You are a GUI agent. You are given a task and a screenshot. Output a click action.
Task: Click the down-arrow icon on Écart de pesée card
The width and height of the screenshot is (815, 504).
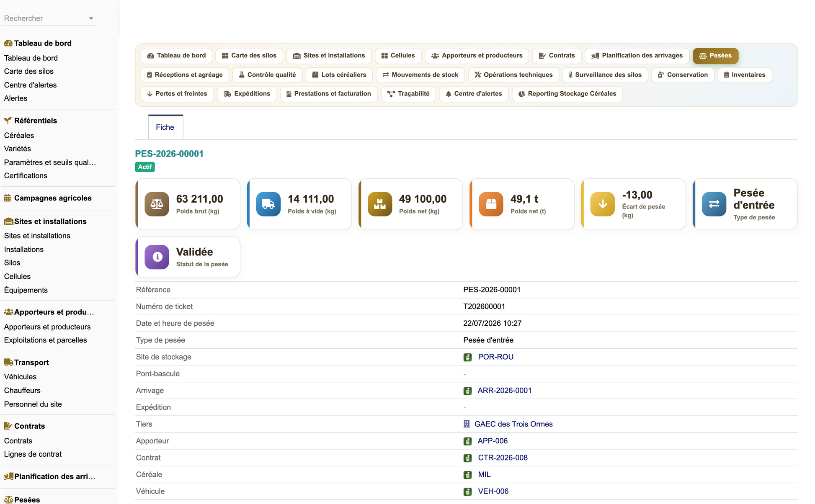coord(602,204)
